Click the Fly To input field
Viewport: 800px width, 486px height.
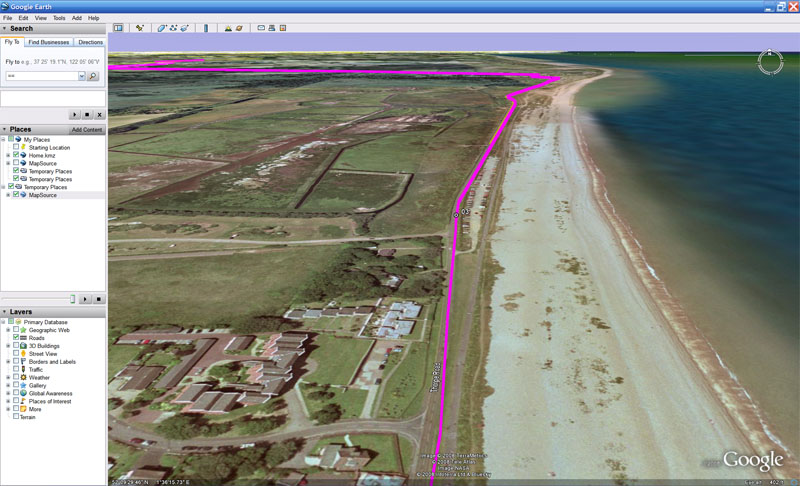click(x=42, y=76)
